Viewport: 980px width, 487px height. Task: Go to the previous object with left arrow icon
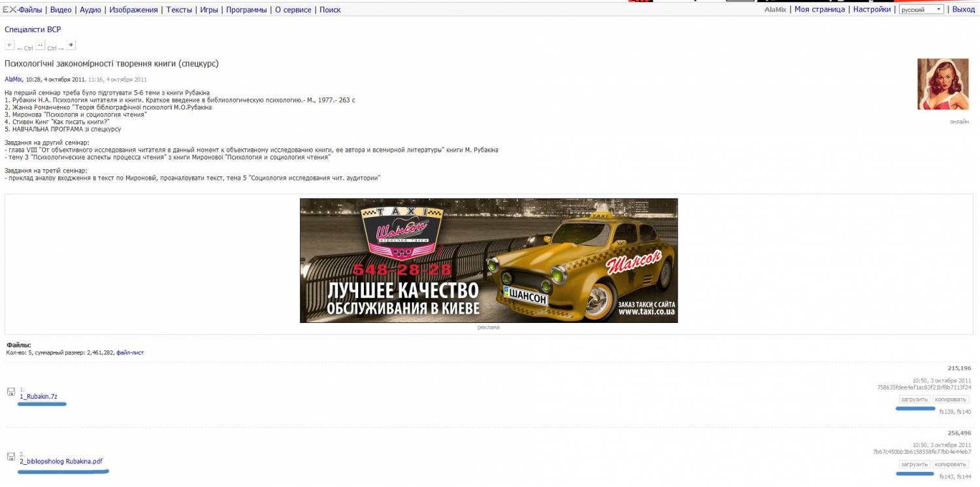(x=9, y=44)
